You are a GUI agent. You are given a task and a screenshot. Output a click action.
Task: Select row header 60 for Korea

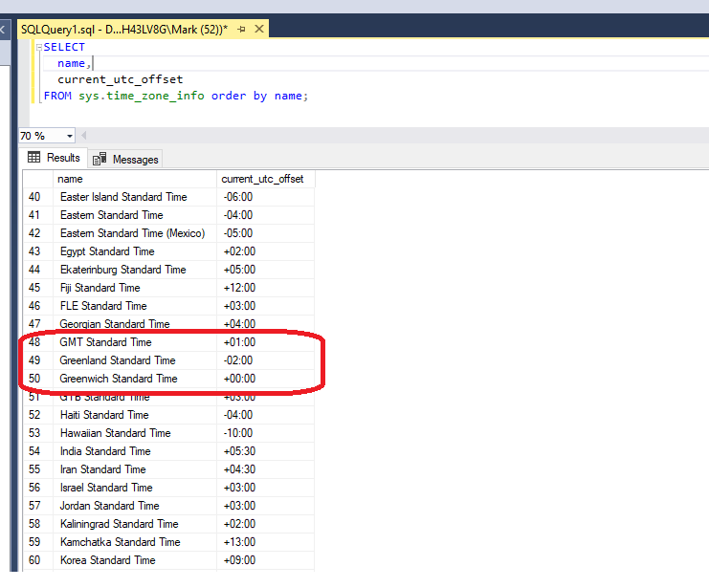tap(35, 560)
